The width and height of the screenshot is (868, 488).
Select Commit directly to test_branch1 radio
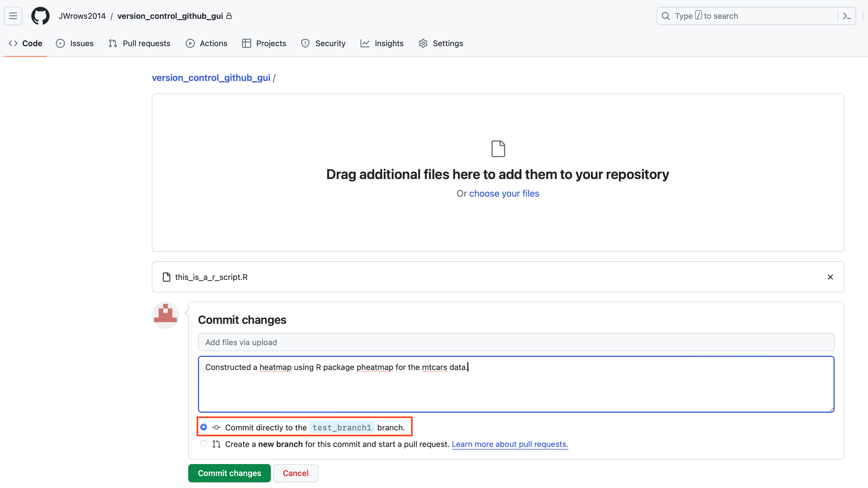coord(204,427)
